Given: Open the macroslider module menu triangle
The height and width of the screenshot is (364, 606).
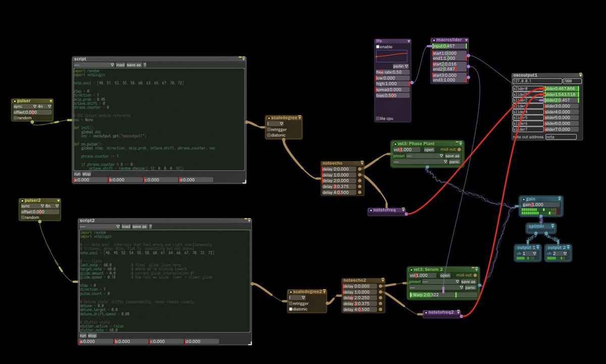Looking at the screenshot, I should (466, 40).
